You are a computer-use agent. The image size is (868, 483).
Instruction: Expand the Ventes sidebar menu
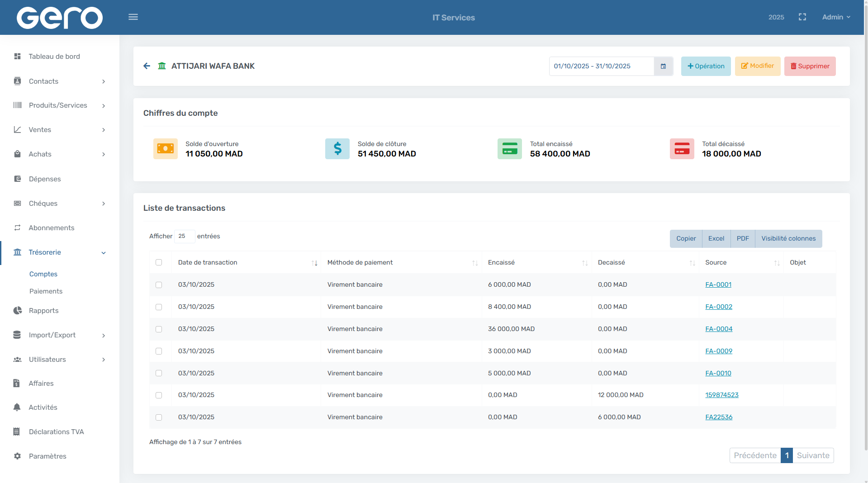(x=60, y=130)
